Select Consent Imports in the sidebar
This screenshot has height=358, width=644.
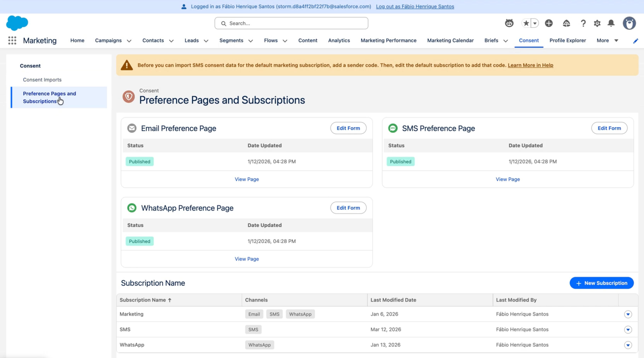click(42, 80)
